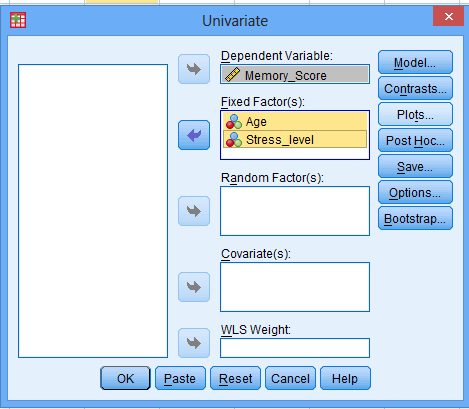Image resolution: width=469 pixels, height=409 pixels.
Task: Click the WLS Weight transfer arrow
Action: (x=194, y=343)
